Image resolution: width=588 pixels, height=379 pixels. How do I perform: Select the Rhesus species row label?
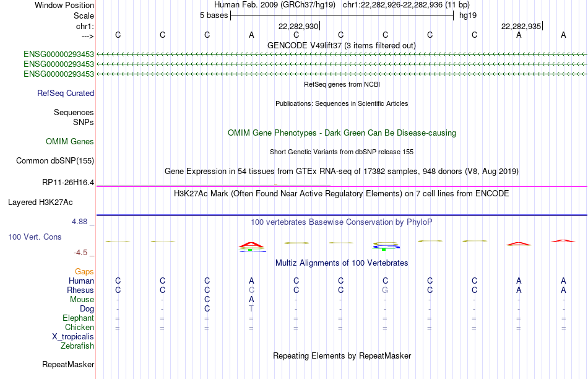80,290
